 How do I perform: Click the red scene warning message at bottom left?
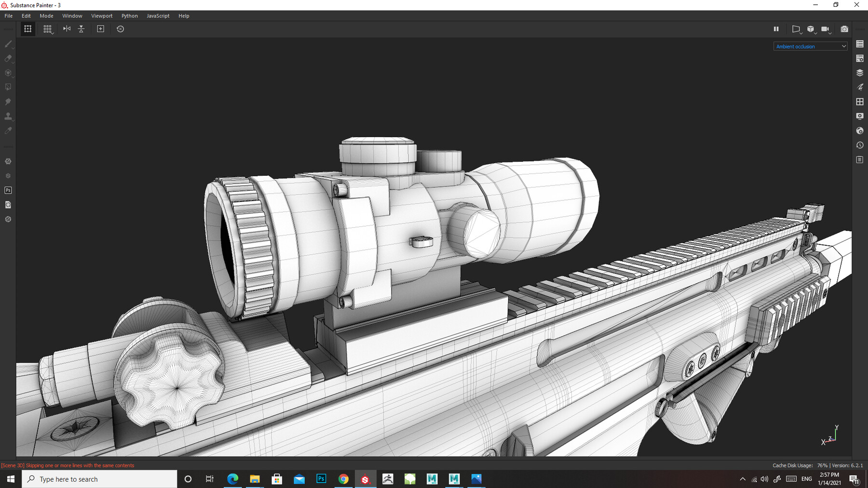tap(68, 465)
